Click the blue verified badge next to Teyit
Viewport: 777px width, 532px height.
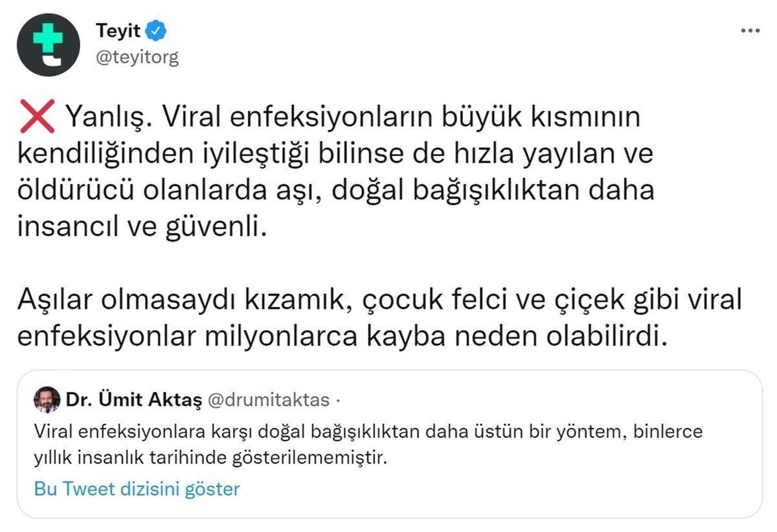click(x=154, y=29)
